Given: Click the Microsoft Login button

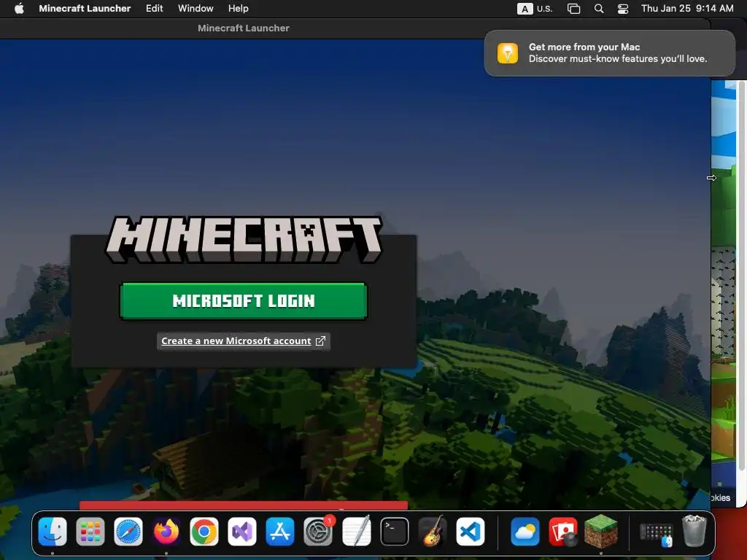Looking at the screenshot, I should [x=244, y=301].
